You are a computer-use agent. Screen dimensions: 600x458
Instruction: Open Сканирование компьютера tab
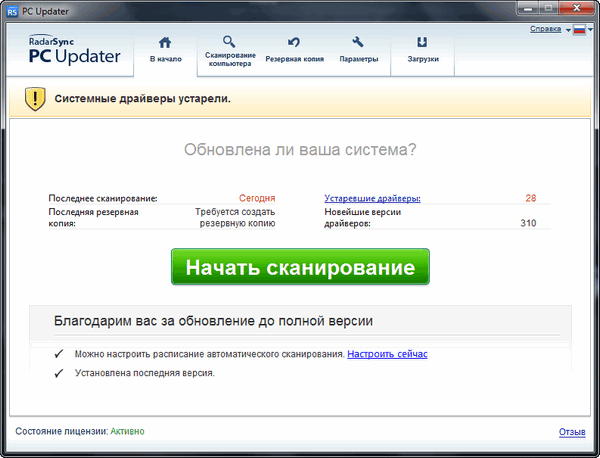tap(230, 51)
